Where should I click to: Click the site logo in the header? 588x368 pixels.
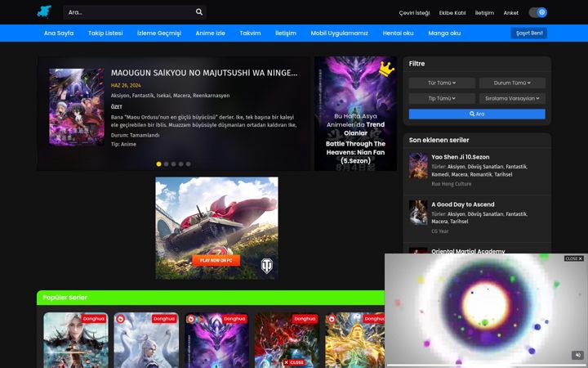(44, 11)
